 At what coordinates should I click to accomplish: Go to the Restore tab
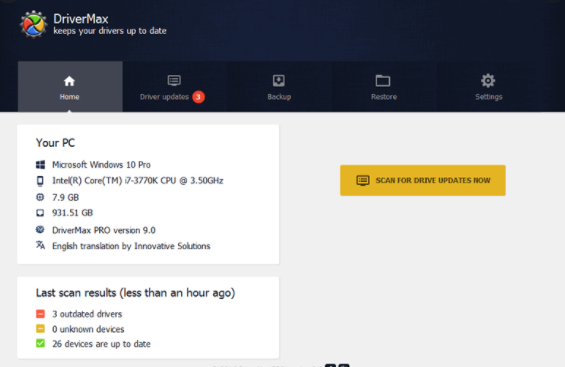click(x=384, y=87)
